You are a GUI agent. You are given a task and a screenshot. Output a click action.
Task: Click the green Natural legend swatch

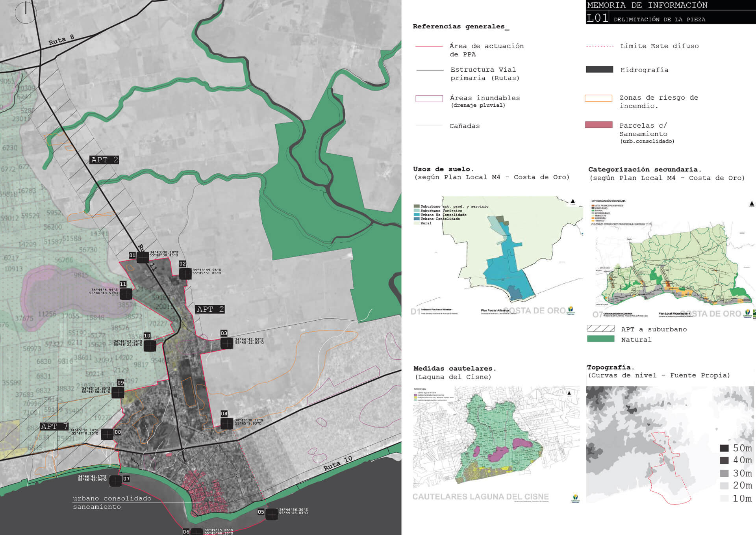600,339
